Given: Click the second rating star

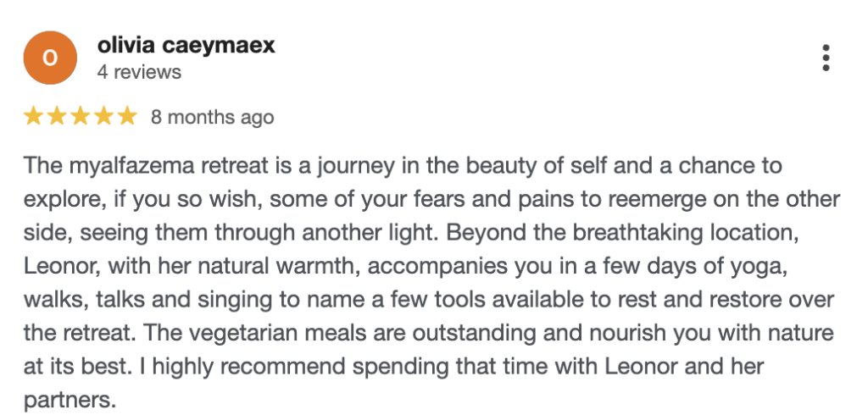Looking at the screenshot, I should pyautogui.click(x=57, y=116).
